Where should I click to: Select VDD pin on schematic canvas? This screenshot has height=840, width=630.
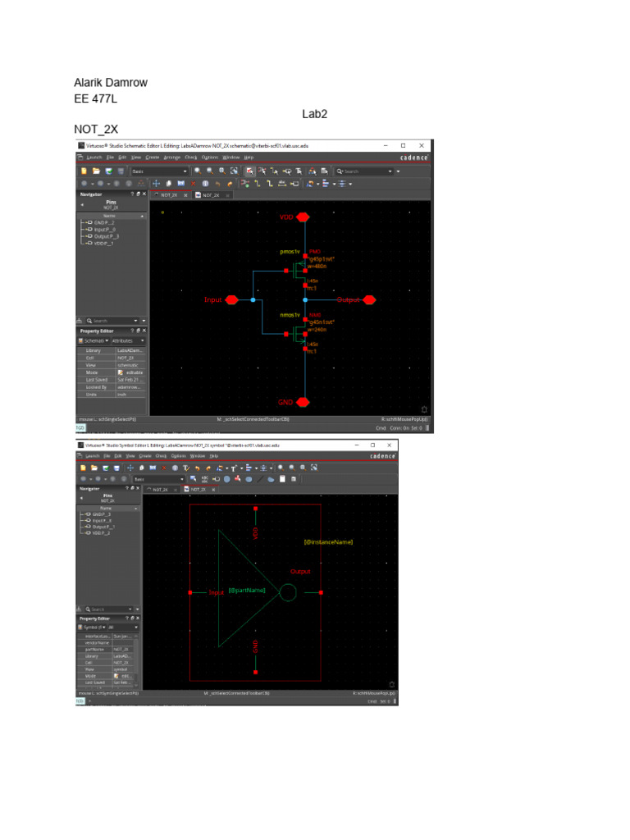click(302, 217)
